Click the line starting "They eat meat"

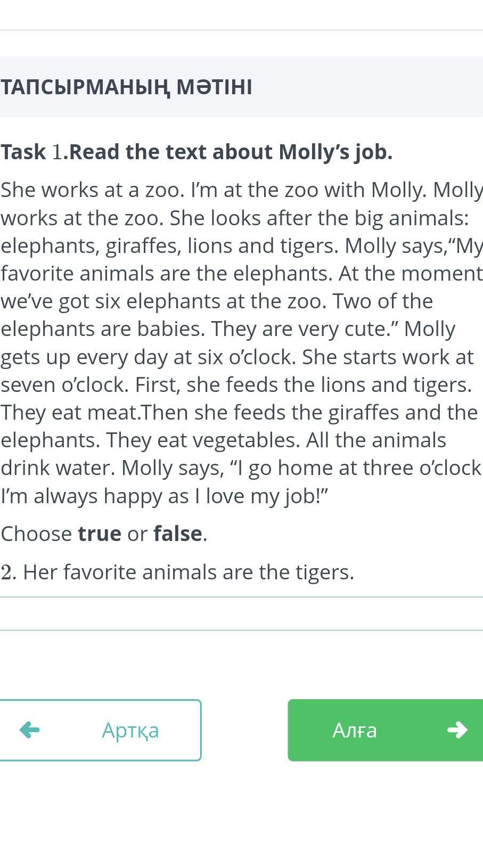point(239,412)
